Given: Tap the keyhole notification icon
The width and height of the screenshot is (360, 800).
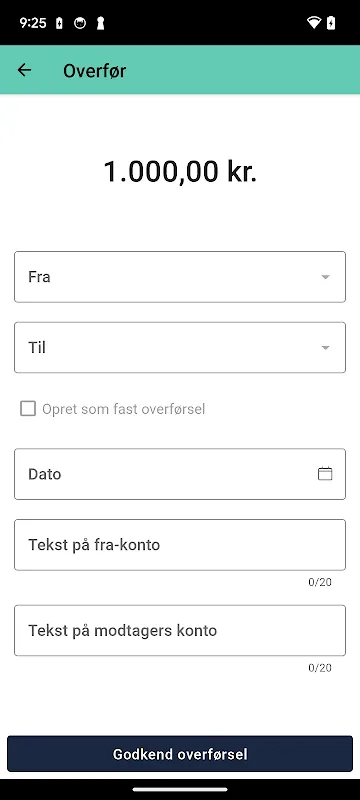Looking at the screenshot, I should click(100, 23).
